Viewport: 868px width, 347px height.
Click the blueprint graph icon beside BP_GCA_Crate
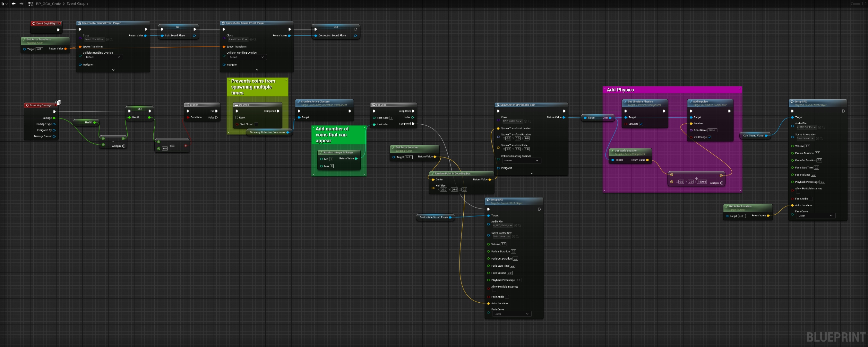(31, 4)
